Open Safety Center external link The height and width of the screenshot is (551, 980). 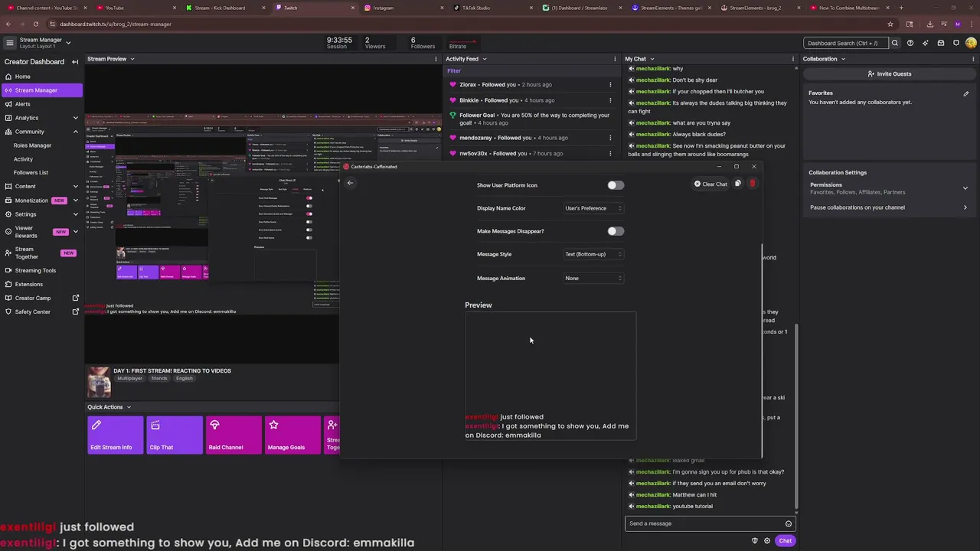click(x=75, y=311)
